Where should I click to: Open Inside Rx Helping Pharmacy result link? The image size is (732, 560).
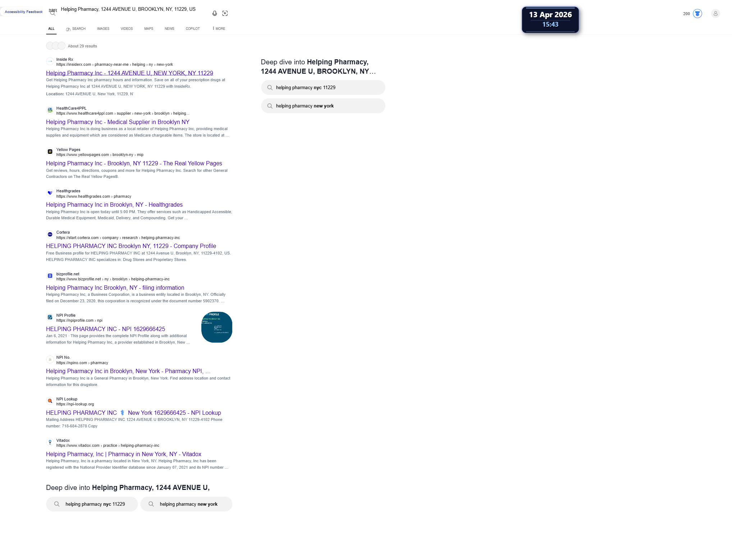click(x=129, y=73)
